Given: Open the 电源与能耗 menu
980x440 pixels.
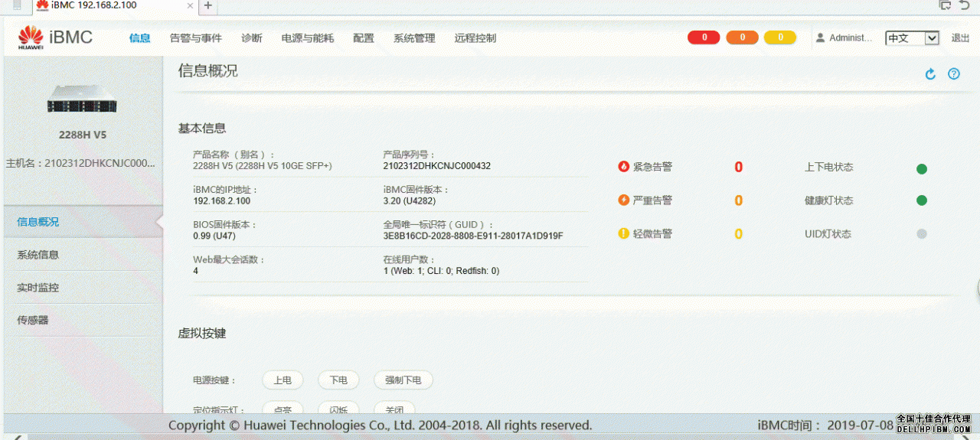Looking at the screenshot, I should coord(308,38).
